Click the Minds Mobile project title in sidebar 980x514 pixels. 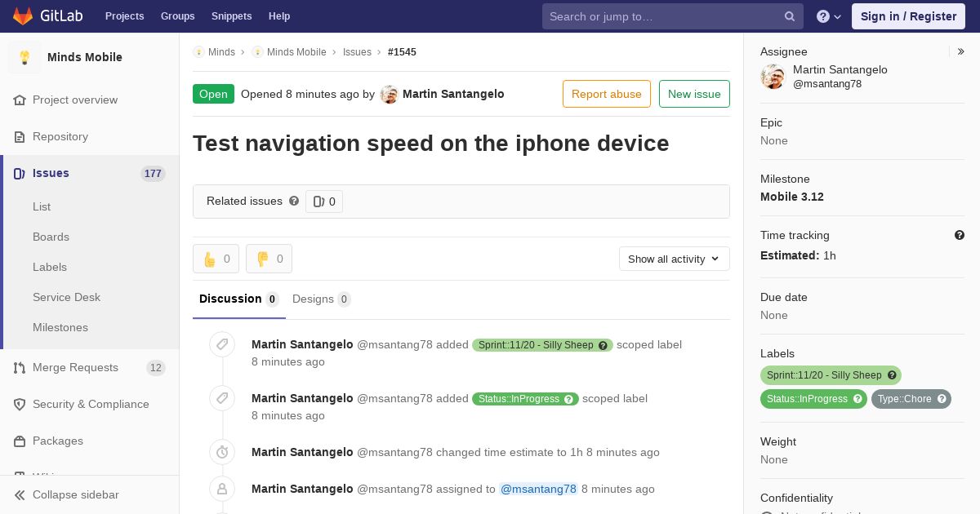pos(85,57)
